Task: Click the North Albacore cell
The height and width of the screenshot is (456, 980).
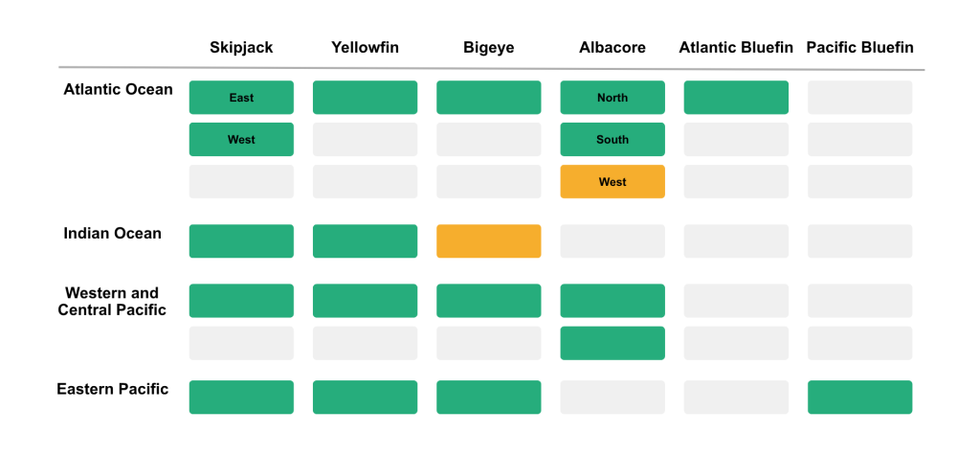Action: point(612,98)
